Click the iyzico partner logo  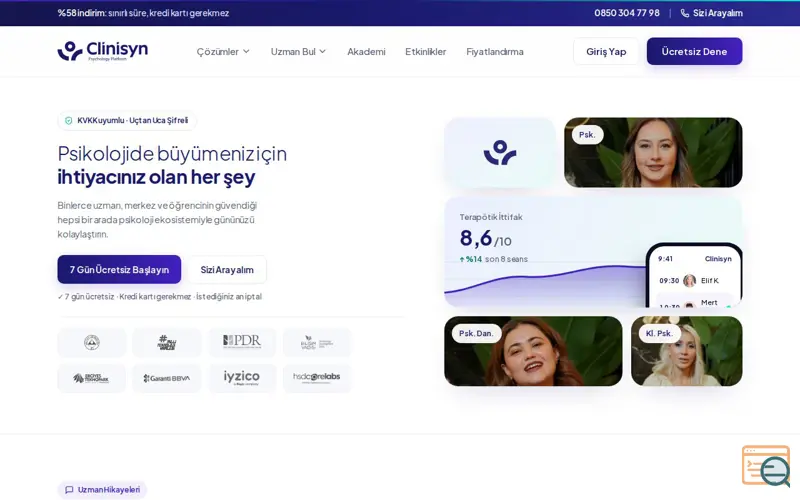tap(242, 378)
